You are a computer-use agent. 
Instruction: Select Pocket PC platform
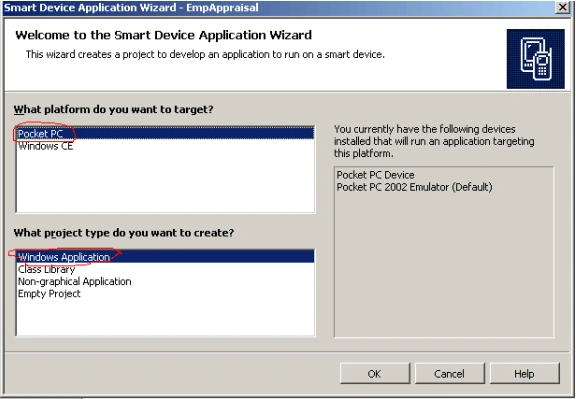165,133
